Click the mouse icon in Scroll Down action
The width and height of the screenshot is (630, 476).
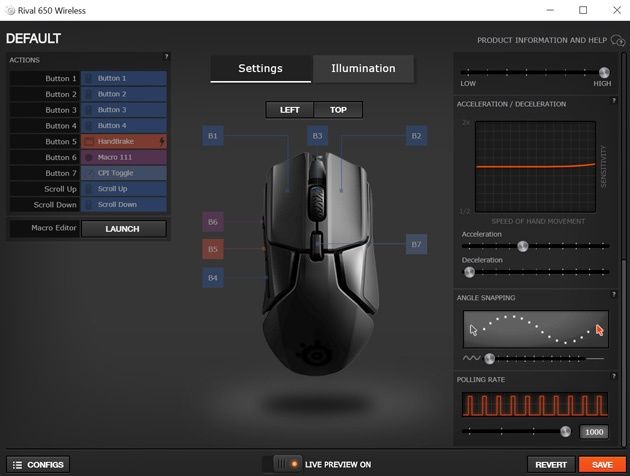click(x=89, y=204)
